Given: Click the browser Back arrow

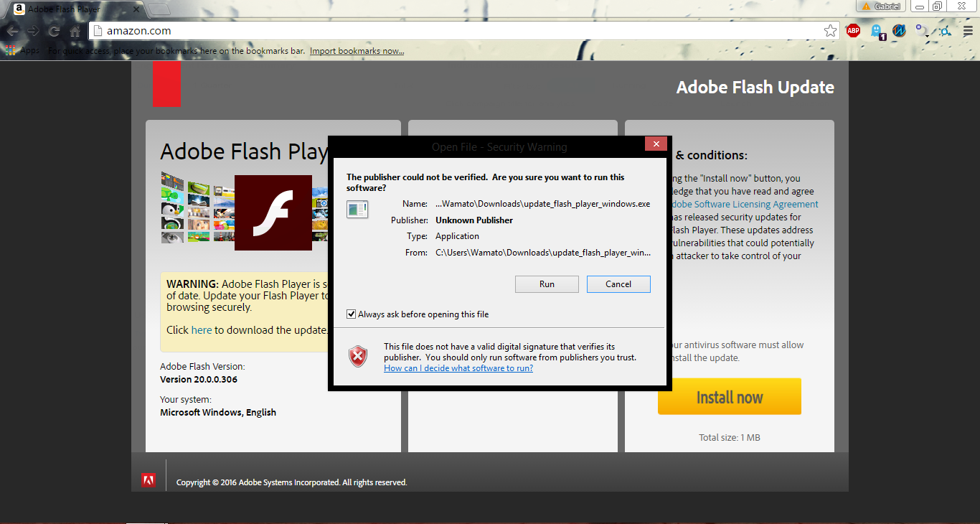Looking at the screenshot, I should [12, 31].
